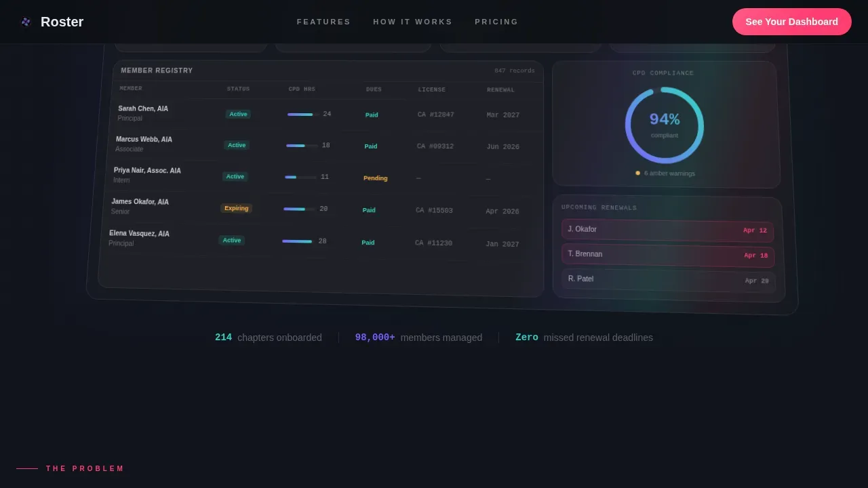
Task: Click renewal date Apr 2026
Action: 502,211
